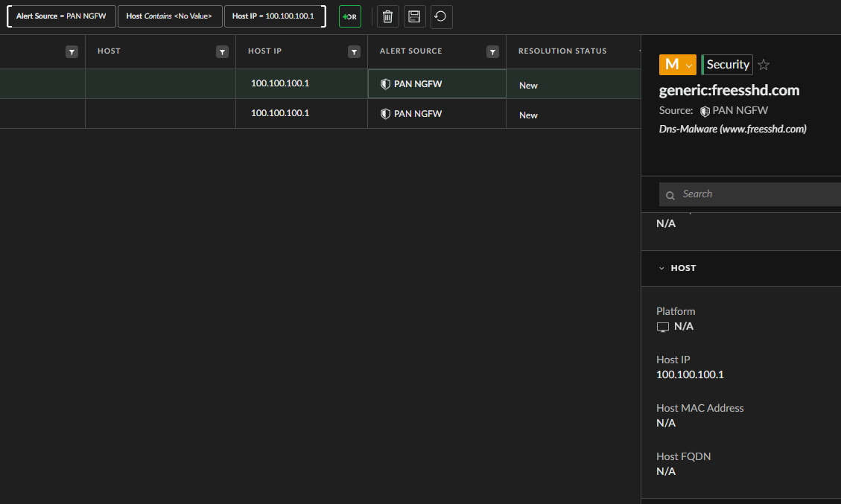Open the M severity dropdown
841x504 pixels.
coord(677,65)
